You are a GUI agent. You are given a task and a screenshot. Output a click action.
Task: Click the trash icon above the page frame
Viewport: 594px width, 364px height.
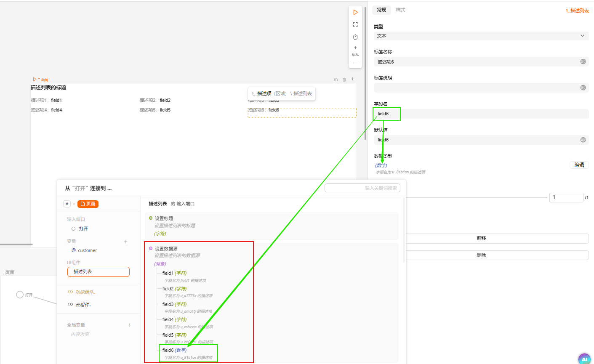[344, 80]
